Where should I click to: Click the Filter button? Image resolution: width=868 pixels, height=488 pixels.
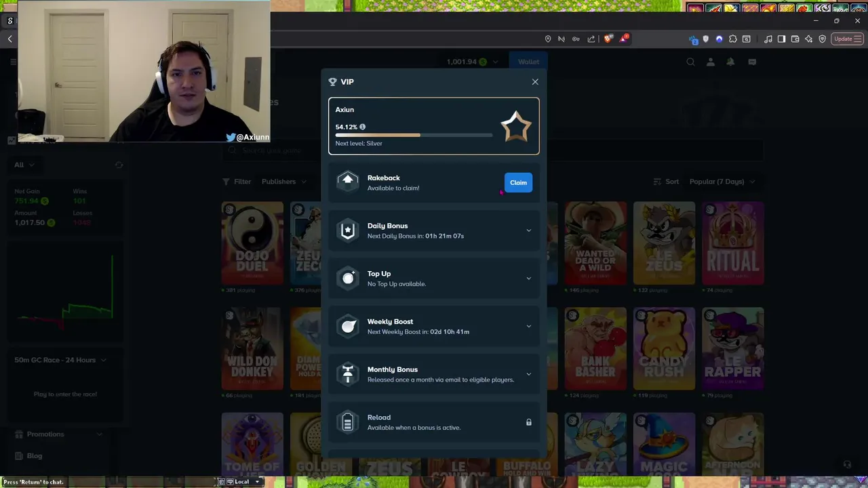237,182
